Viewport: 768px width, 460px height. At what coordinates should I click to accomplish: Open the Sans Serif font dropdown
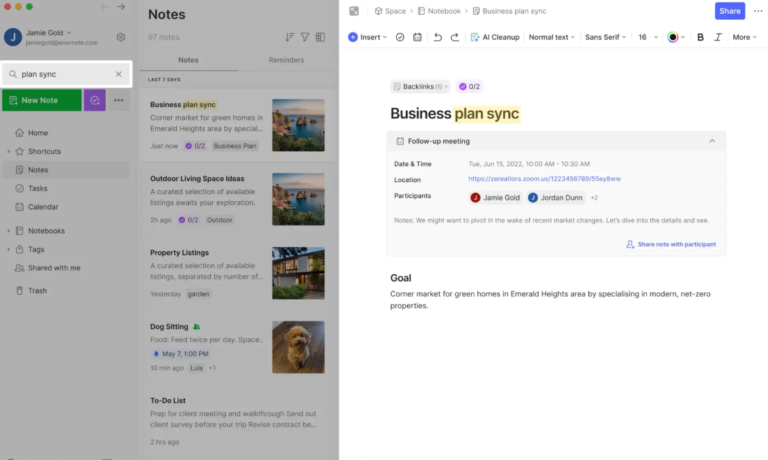[605, 37]
